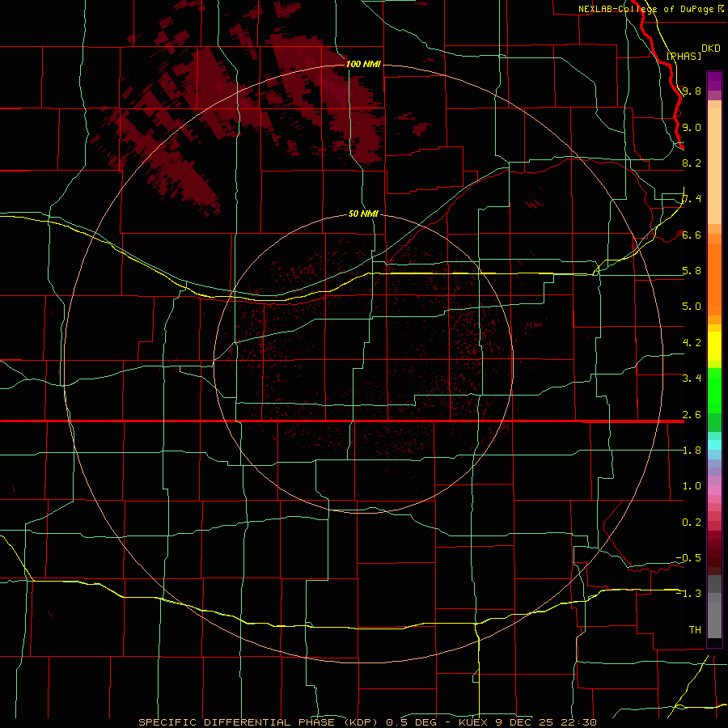Click the 1.0 value on the color scale
The width and height of the screenshot is (728, 728).
[x=692, y=486]
